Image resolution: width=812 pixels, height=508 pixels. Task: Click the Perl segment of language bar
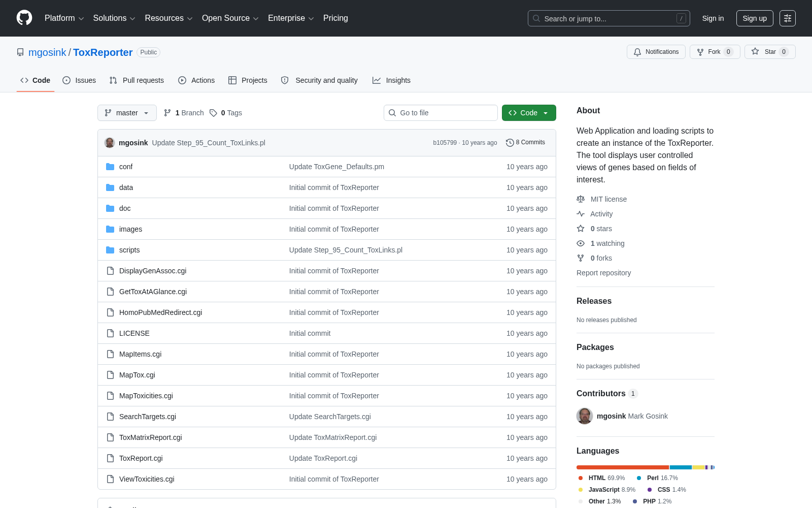681,467
